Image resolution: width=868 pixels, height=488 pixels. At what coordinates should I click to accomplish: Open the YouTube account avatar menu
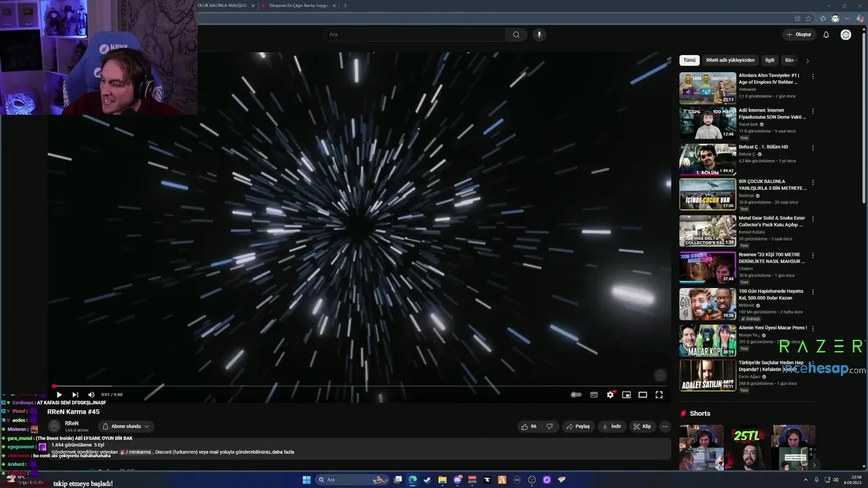coord(846,35)
